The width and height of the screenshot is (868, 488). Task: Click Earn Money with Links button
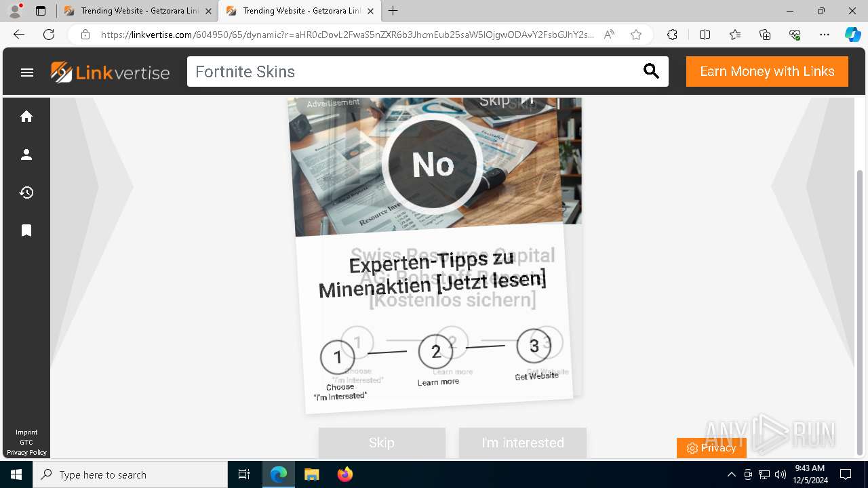click(767, 71)
